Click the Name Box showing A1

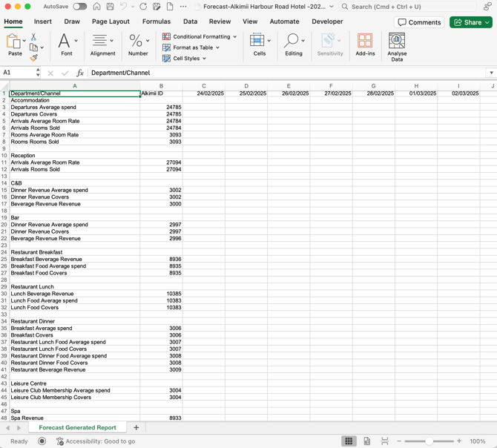(18, 73)
